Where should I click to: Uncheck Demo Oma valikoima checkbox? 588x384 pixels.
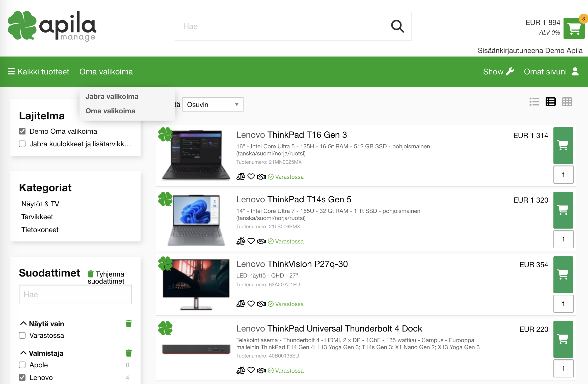(x=22, y=131)
